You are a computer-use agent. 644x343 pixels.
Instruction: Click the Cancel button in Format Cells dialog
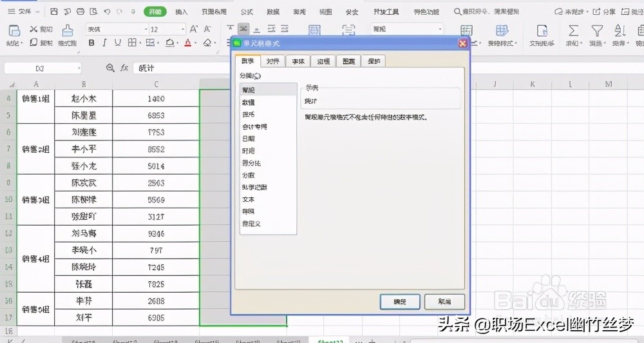(444, 302)
